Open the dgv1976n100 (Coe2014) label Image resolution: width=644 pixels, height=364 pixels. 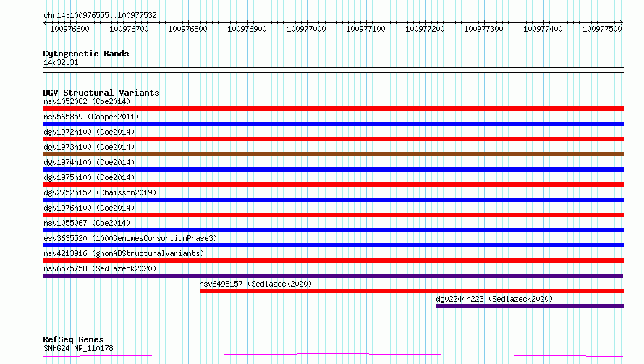coord(89,208)
